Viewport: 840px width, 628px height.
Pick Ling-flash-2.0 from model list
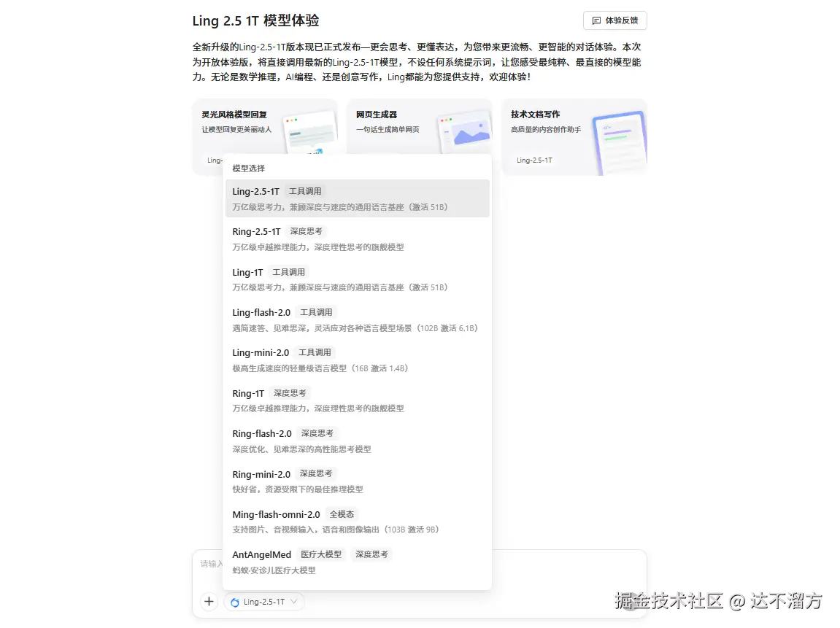(358, 319)
